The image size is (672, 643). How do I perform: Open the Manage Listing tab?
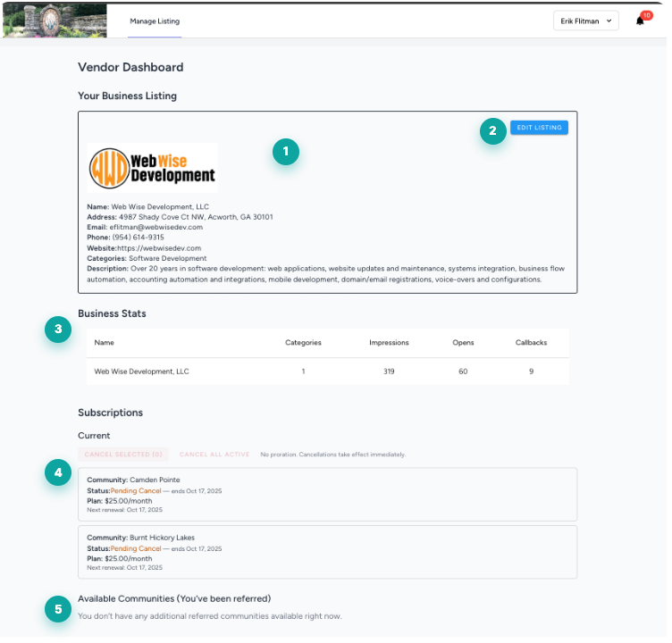point(156,21)
